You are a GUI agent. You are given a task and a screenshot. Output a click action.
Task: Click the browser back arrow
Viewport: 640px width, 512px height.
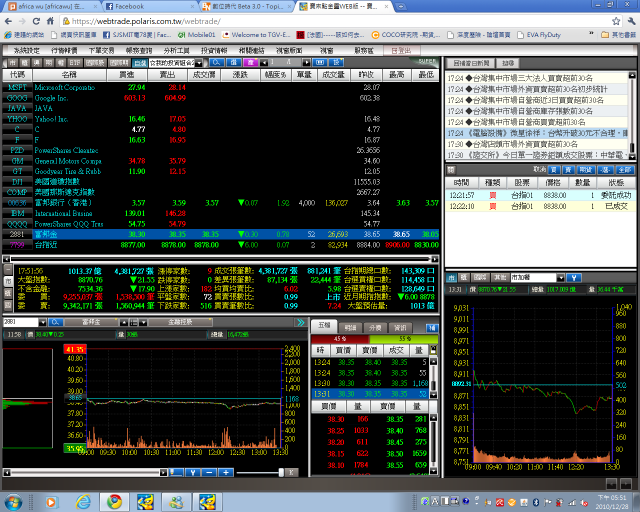click(9, 21)
